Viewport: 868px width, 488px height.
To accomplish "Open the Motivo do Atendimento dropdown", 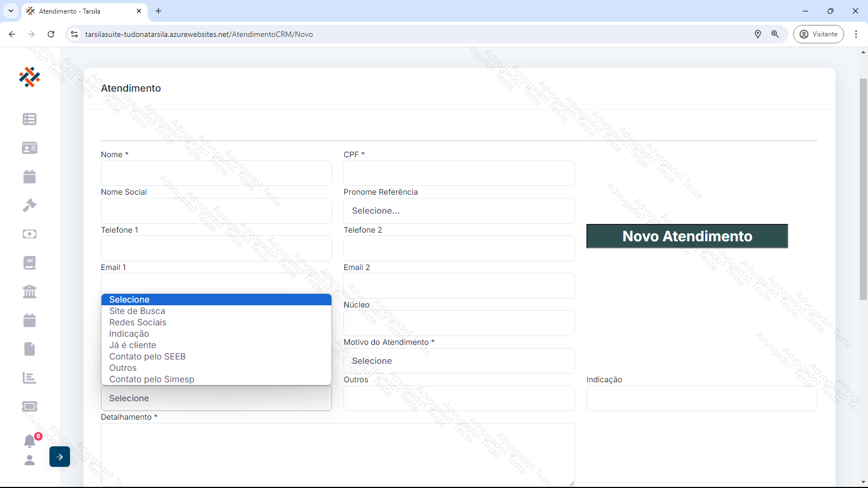I will tap(458, 361).
